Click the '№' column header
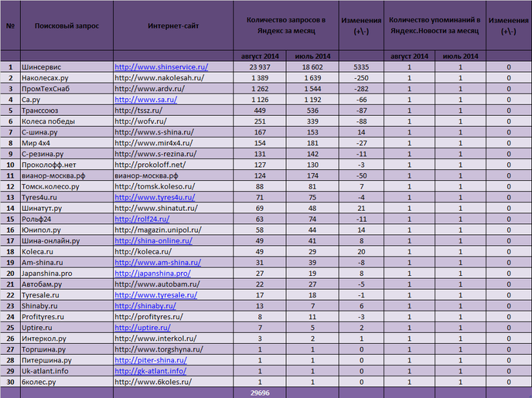 pos(11,26)
